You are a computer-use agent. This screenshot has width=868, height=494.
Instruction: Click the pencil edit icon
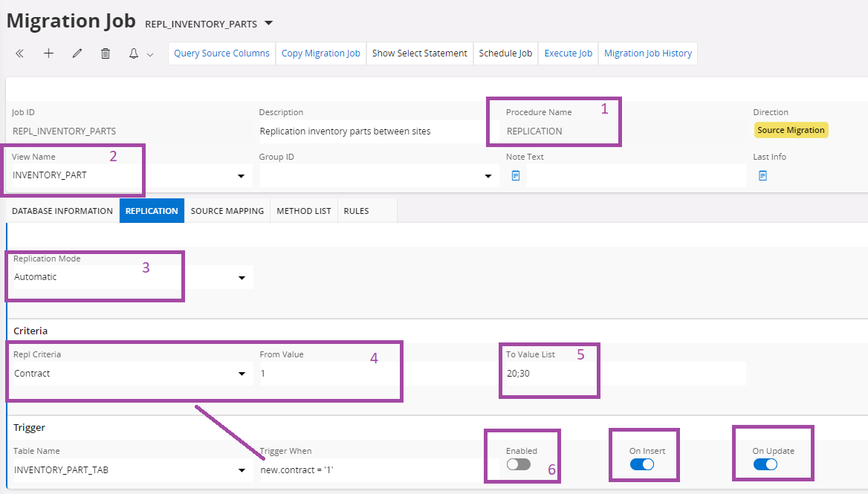[x=77, y=53]
